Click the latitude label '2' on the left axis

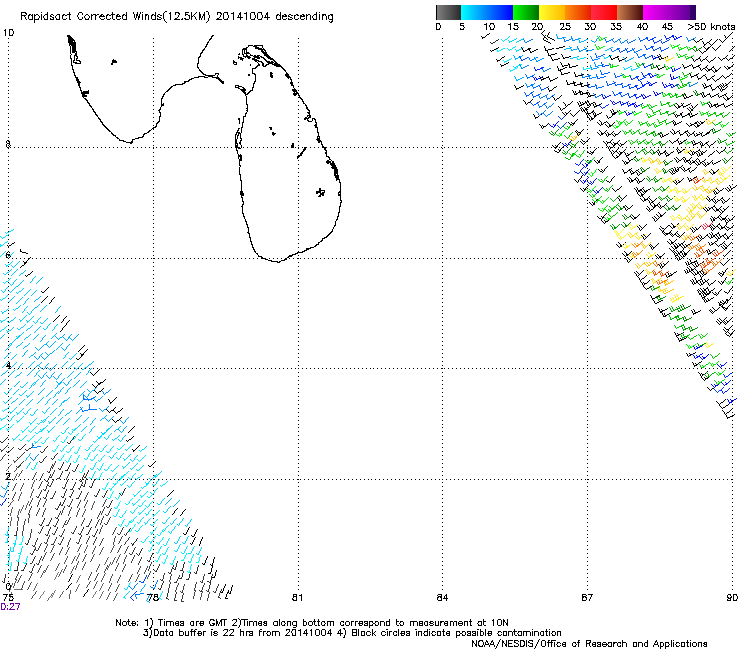(8, 476)
